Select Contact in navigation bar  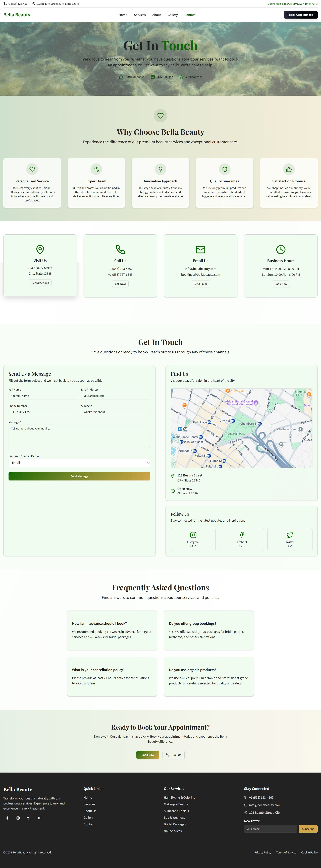[x=190, y=15]
